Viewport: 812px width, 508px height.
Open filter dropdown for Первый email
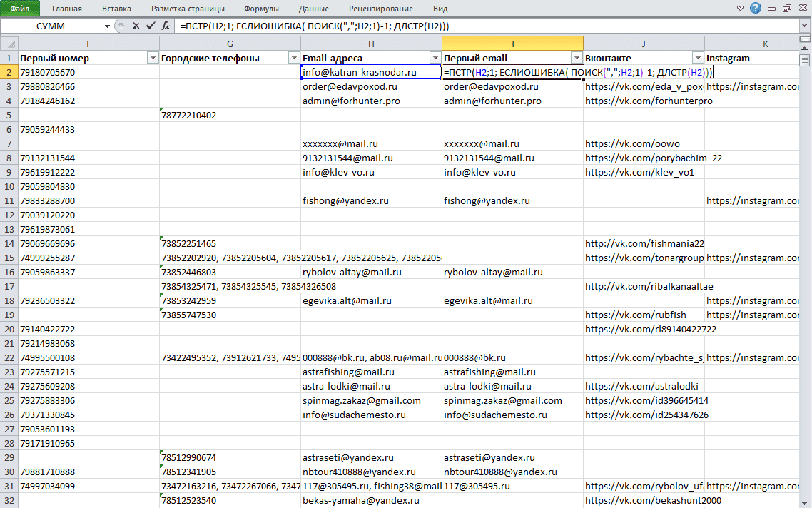(577, 58)
